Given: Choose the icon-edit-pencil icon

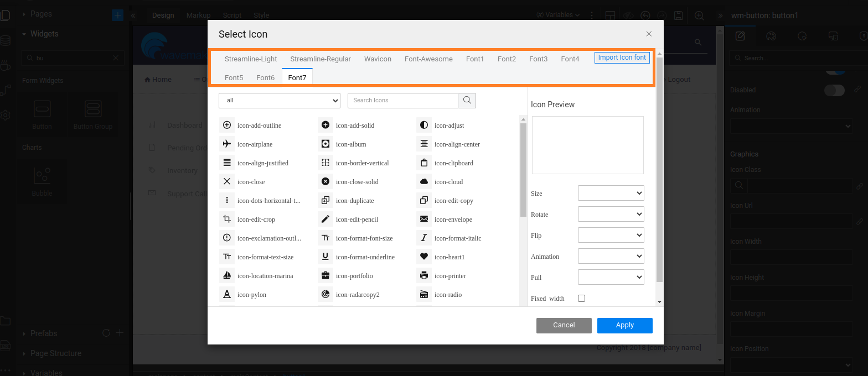Looking at the screenshot, I should tap(325, 220).
